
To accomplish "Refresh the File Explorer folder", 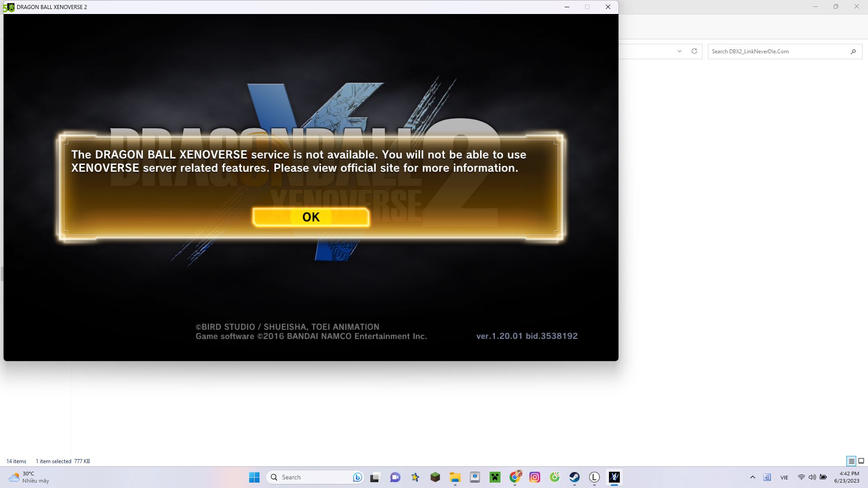I will [694, 52].
